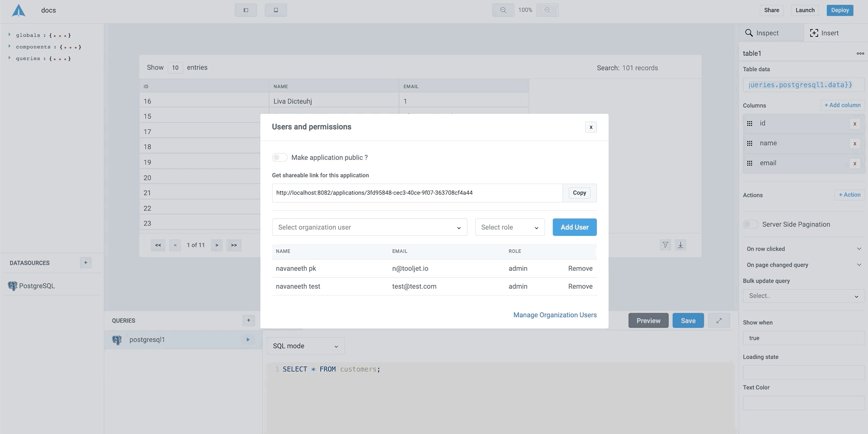Remove the email column from table
Image resolution: width=868 pixels, height=434 pixels.
tap(854, 163)
